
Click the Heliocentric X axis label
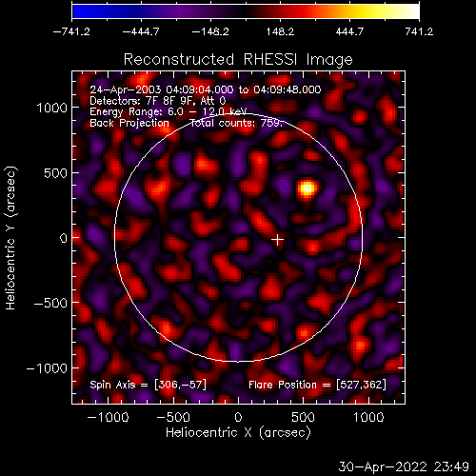point(238,432)
